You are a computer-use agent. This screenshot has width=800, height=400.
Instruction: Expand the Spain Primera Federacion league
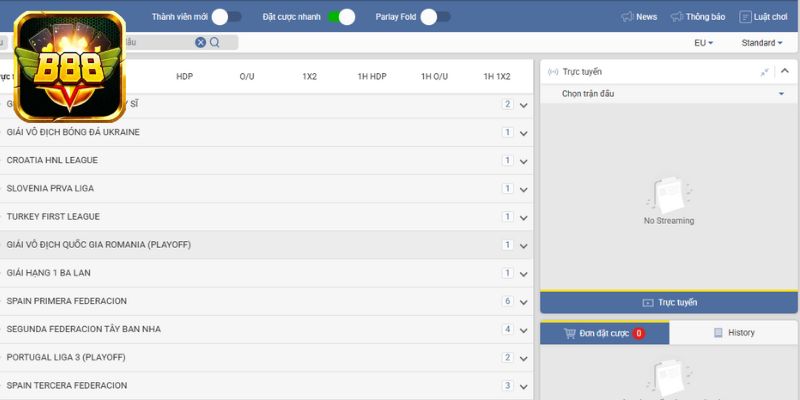click(523, 301)
